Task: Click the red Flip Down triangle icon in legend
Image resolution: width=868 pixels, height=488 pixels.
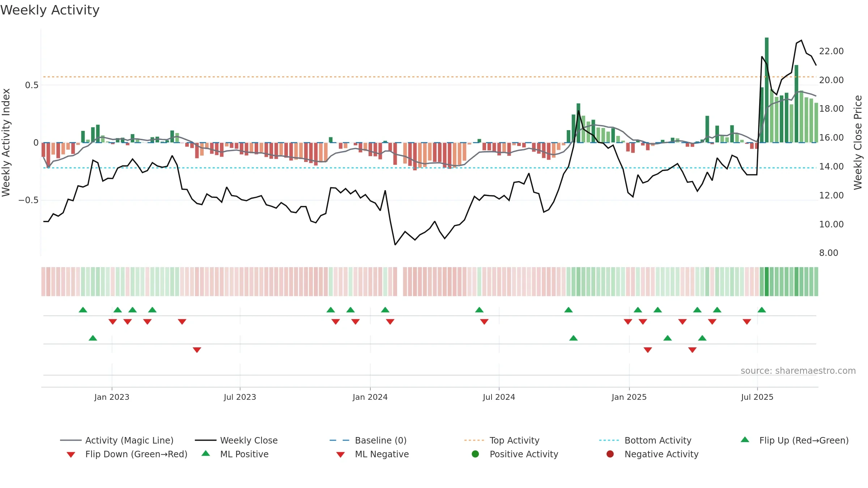Action: (x=71, y=455)
